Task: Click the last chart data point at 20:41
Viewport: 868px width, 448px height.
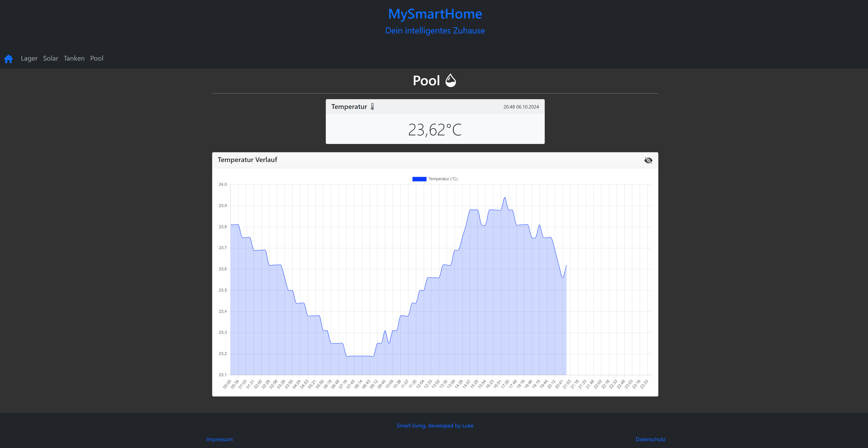Action: point(566,265)
